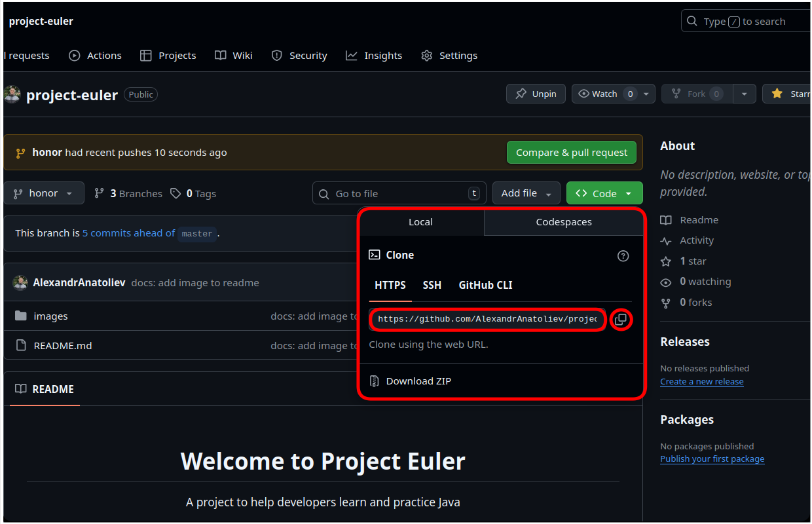Copy the clone URL to clipboard
Screen dimensions: 812x524
click(621, 320)
